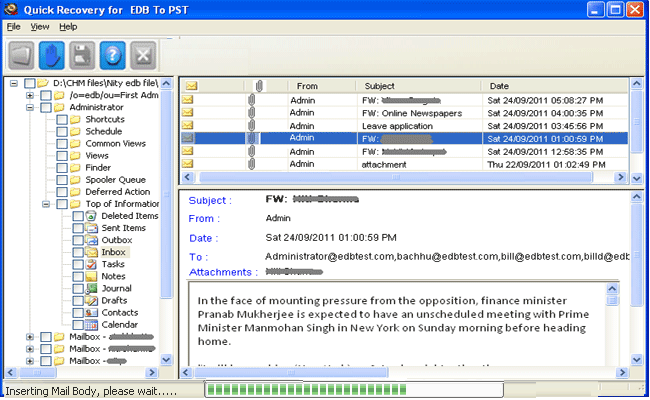Click the application logo in title bar
Viewport: 650px width, 400px height.
tap(11, 9)
